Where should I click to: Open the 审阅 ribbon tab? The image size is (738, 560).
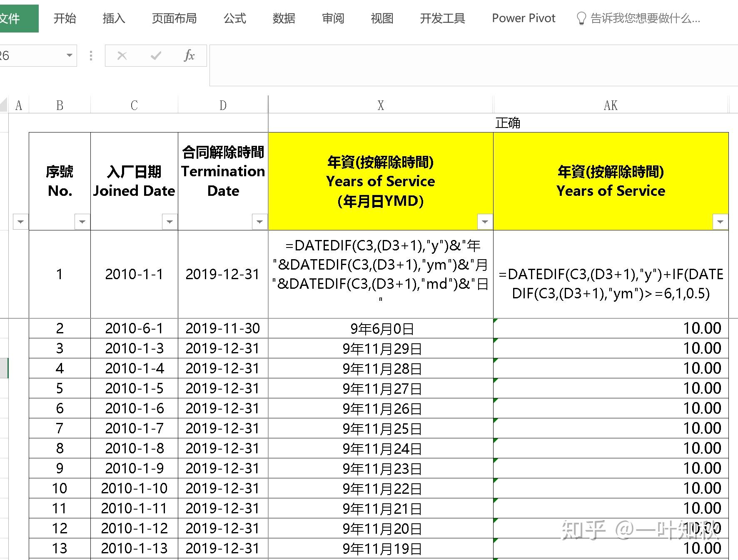[x=333, y=18]
